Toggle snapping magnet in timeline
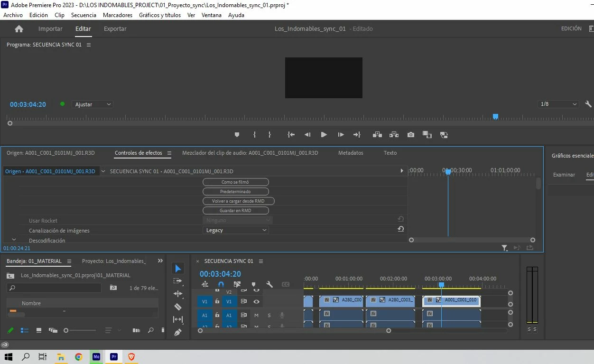594x364 pixels. [x=221, y=284]
